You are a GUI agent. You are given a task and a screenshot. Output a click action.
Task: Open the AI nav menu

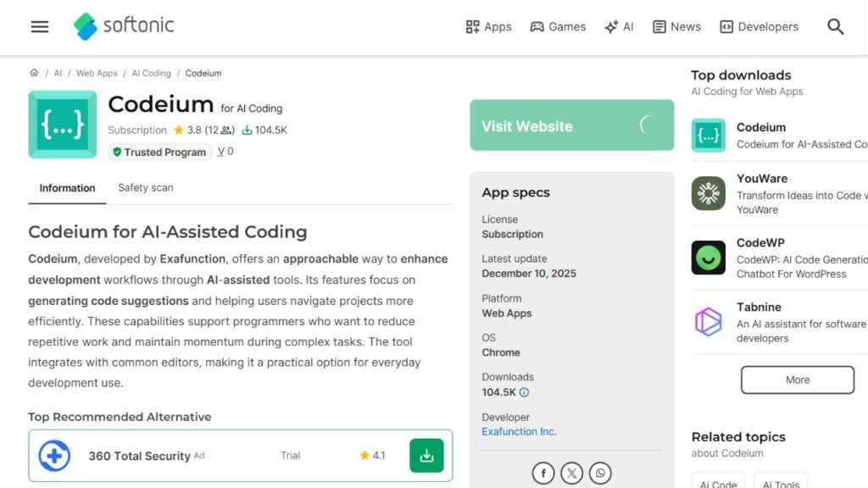click(x=619, y=26)
